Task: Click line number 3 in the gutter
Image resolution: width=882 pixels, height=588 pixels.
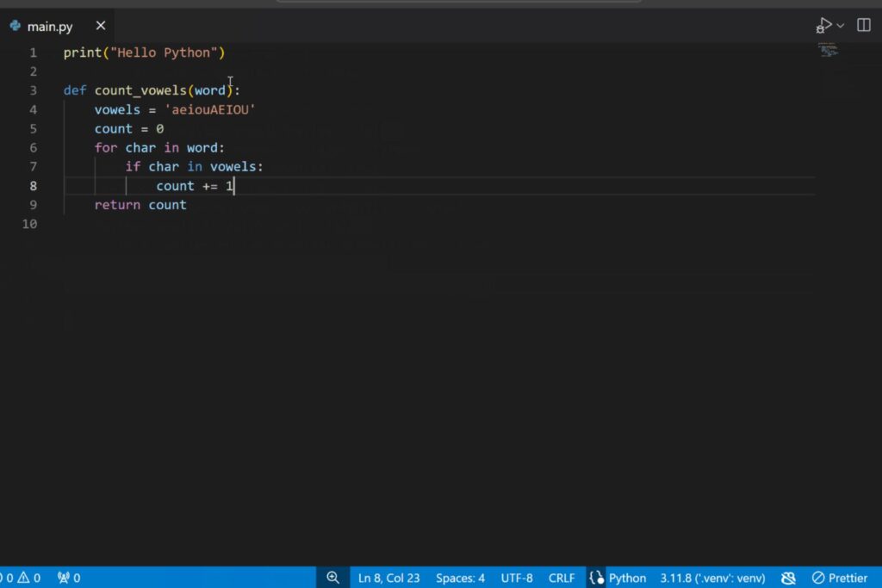Action: coord(34,90)
